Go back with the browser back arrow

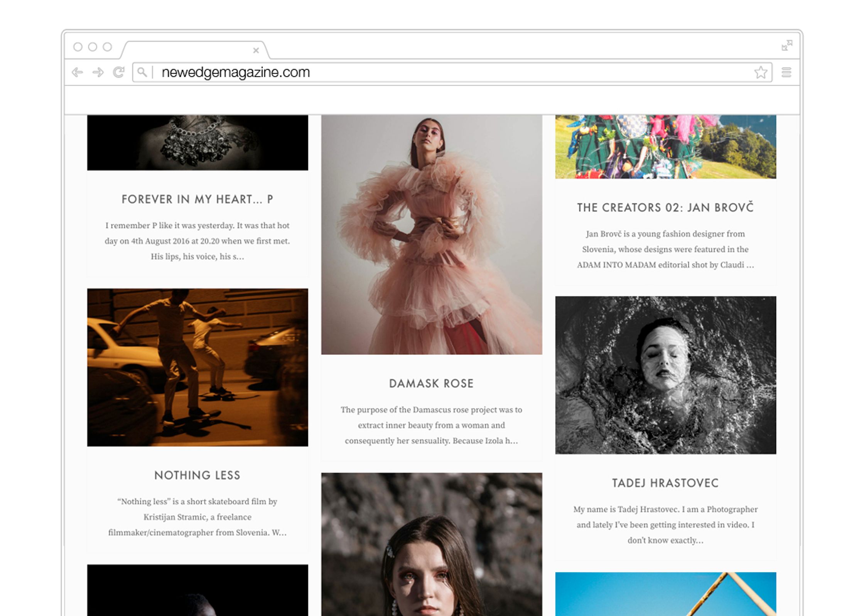tap(77, 72)
